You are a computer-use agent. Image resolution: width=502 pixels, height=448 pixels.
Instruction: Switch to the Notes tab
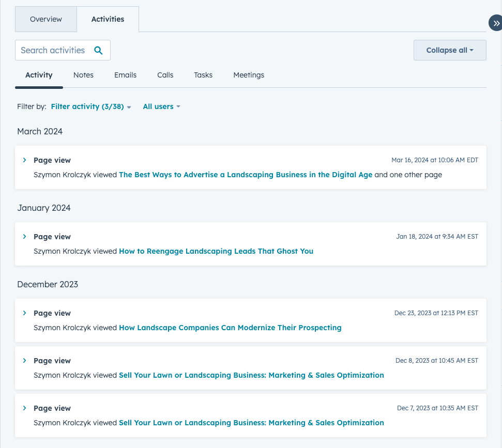pyautogui.click(x=83, y=75)
